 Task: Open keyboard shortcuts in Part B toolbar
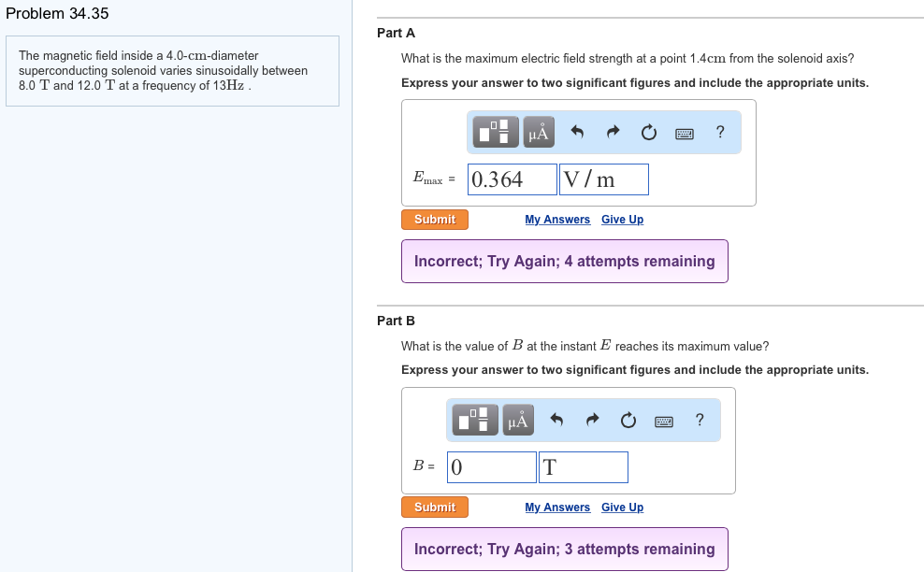click(x=663, y=422)
